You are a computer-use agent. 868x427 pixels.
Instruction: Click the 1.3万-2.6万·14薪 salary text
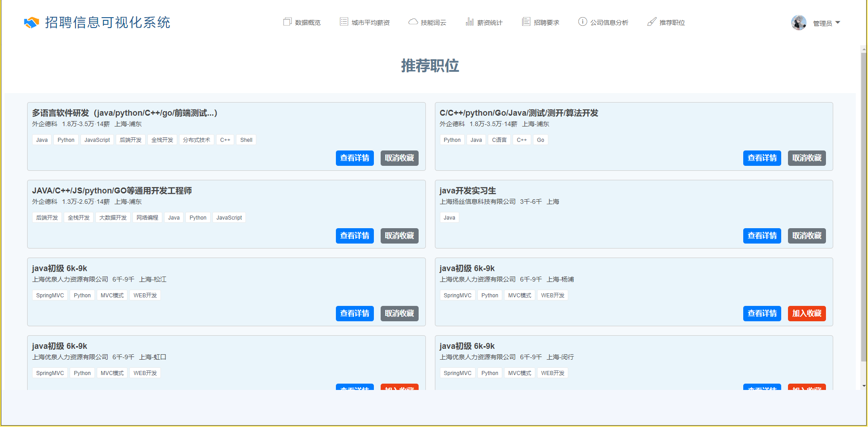(x=86, y=202)
